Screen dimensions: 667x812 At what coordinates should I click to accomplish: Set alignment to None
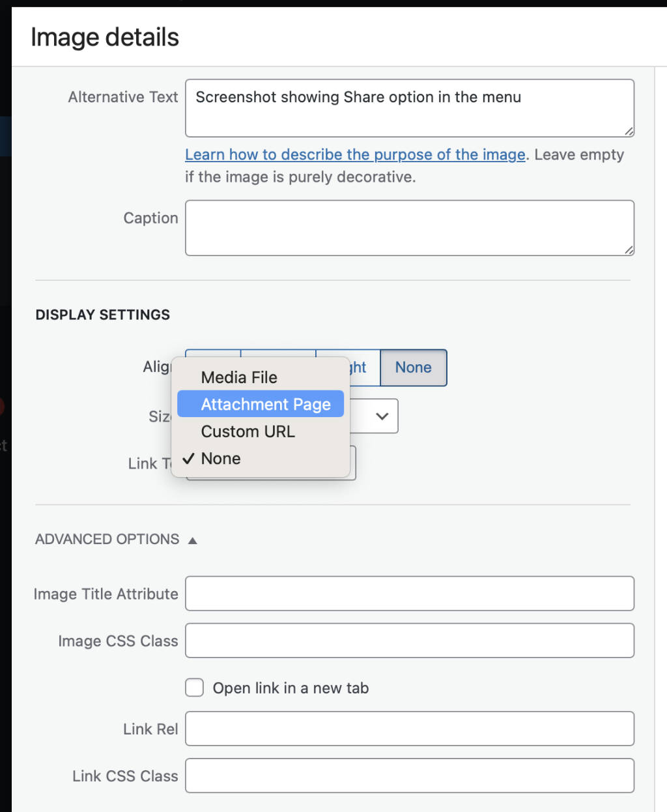point(413,368)
